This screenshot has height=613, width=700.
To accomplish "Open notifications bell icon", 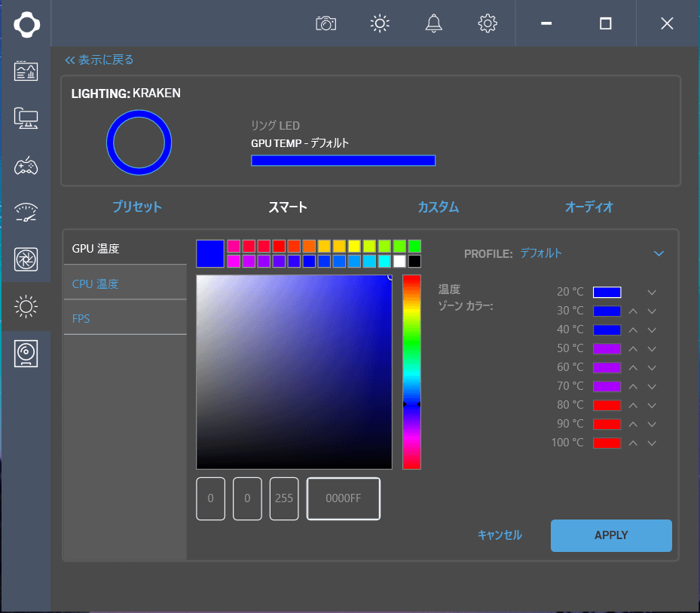I will coord(433,23).
